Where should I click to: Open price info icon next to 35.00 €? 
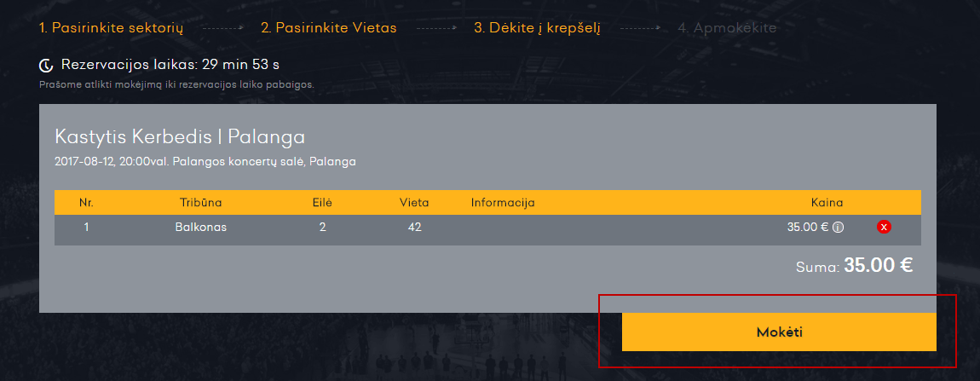[839, 228]
